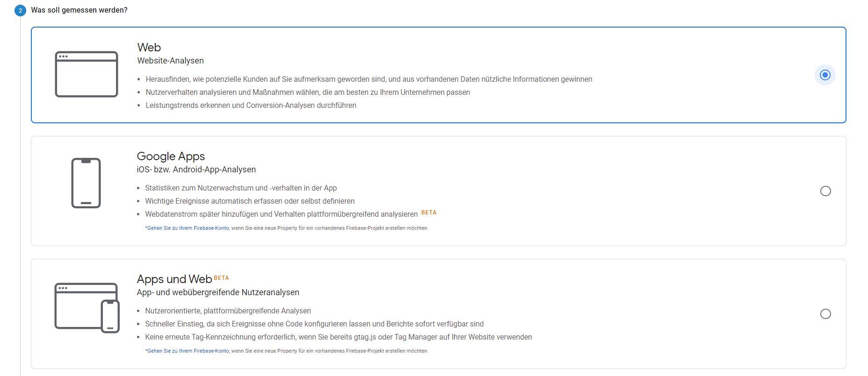Select the Web measurement radio button
The height and width of the screenshot is (376, 868).
click(825, 74)
